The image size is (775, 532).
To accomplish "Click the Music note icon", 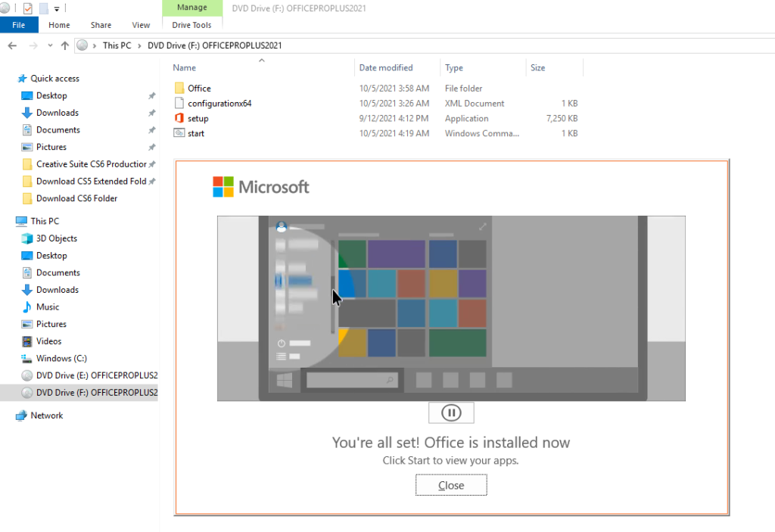I will 27,307.
